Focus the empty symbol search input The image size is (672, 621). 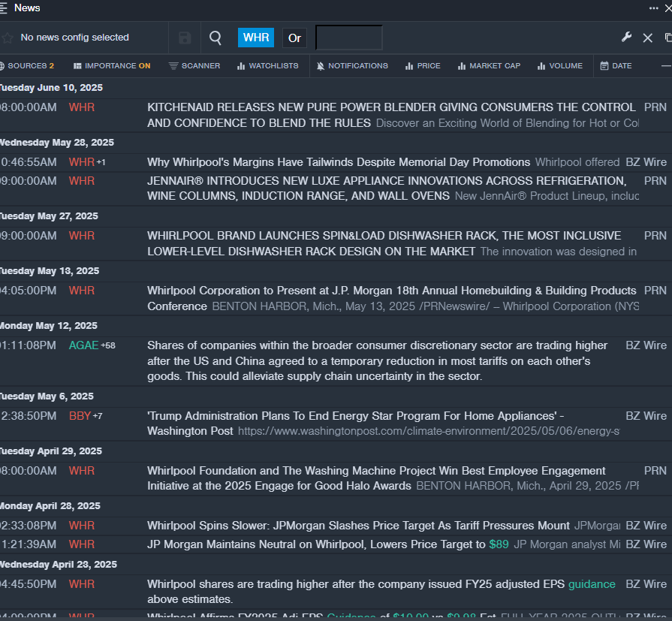click(x=349, y=38)
